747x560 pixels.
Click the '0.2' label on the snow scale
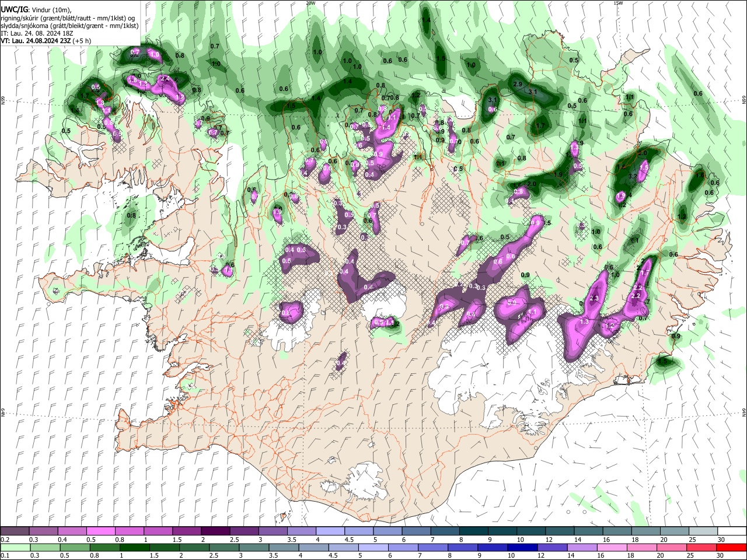4,540
